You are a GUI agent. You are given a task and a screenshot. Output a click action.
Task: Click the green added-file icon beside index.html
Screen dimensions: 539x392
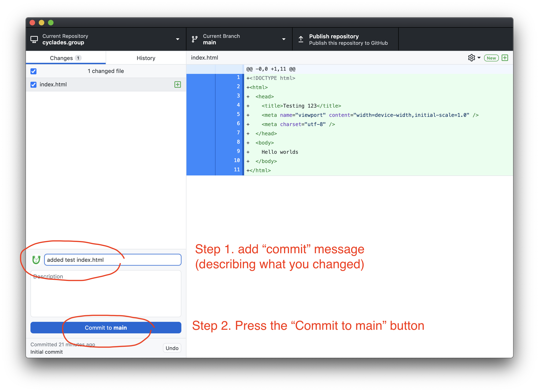pyautogui.click(x=177, y=85)
